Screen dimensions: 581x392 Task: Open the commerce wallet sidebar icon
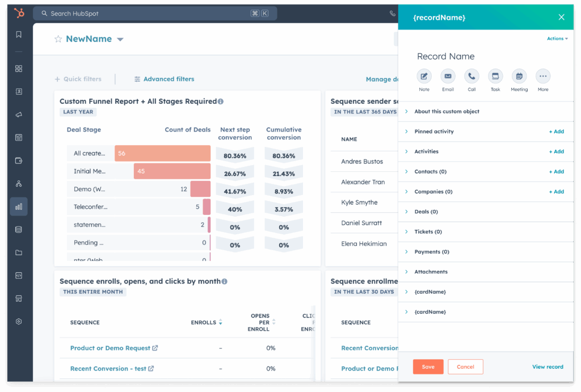(x=19, y=161)
